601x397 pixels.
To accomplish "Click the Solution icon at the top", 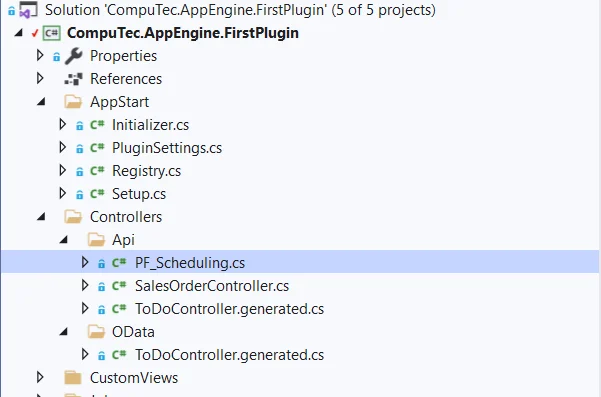I will [x=28, y=10].
